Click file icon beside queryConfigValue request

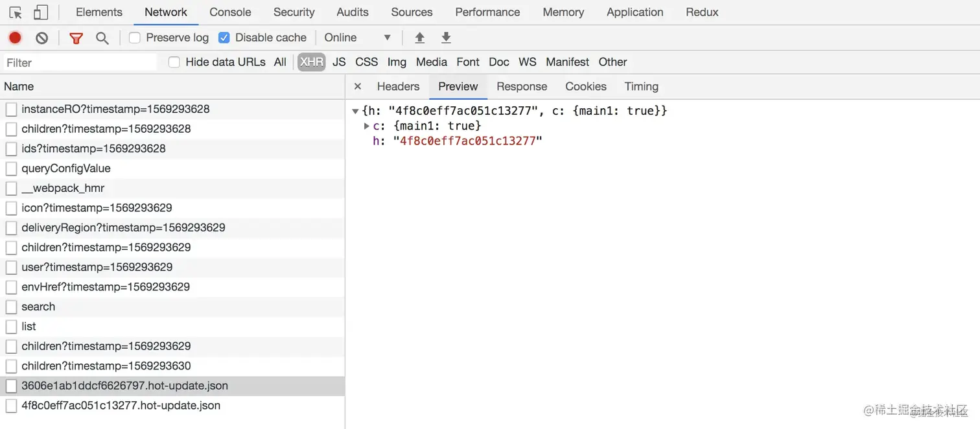[x=11, y=168]
